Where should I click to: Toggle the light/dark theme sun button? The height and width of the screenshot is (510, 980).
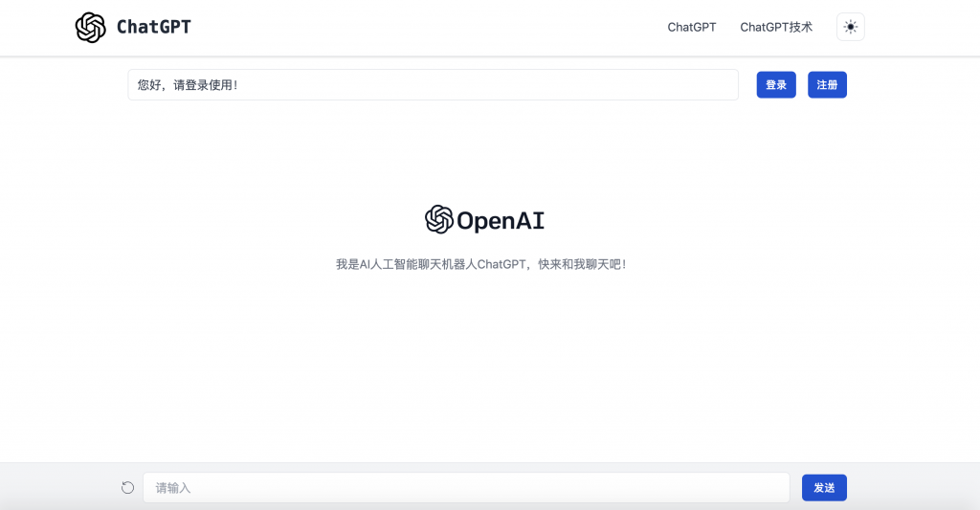pyautogui.click(x=850, y=27)
